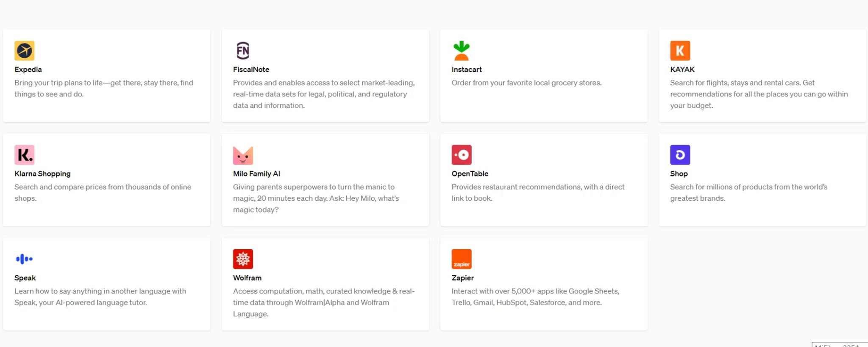
Task: Click the Shop bag icon
Action: pos(680,154)
